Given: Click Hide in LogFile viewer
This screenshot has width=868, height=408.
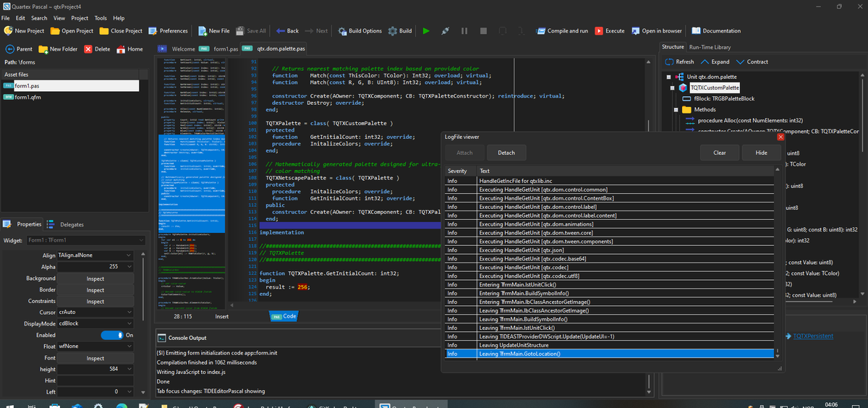Looking at the screenshot, I should coord(762,153).
